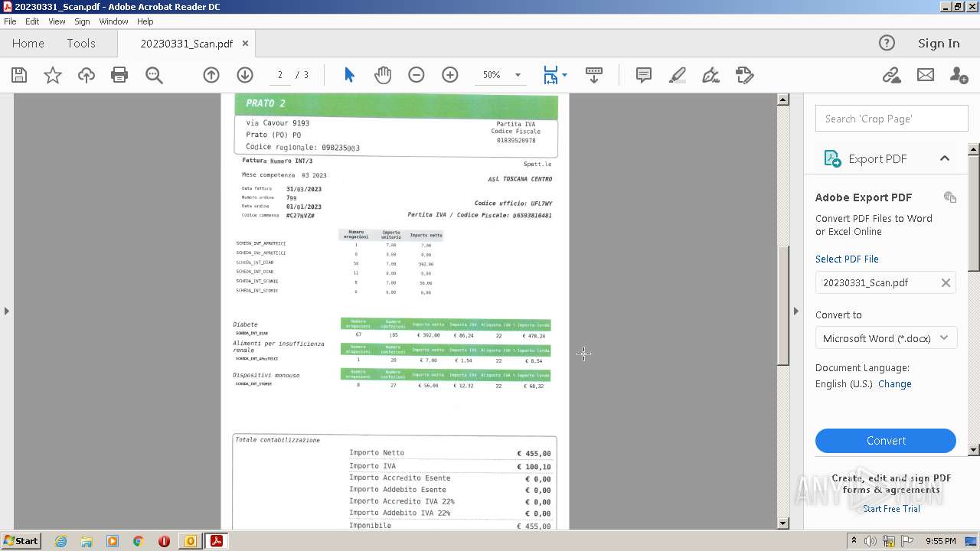The width and height of the screenshot is (980, 551).
Task: Click the copy icon beside Adobe Export PDF
Action: [x=950, y=197]
